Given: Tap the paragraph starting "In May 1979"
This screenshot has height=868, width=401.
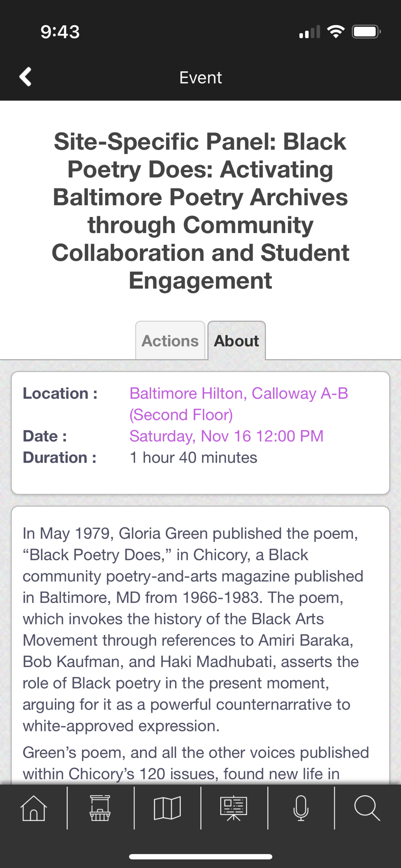Looking at the screenshot, I should (193, 629).
